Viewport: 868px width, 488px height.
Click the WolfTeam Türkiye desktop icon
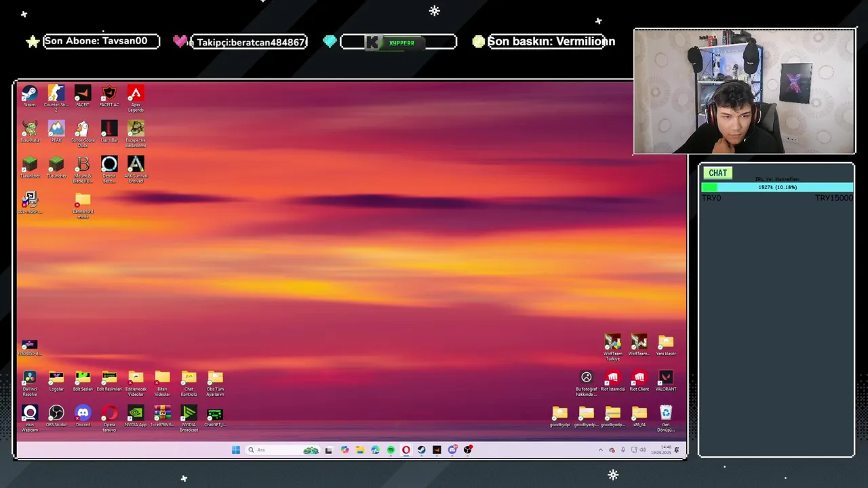[613, 347]
